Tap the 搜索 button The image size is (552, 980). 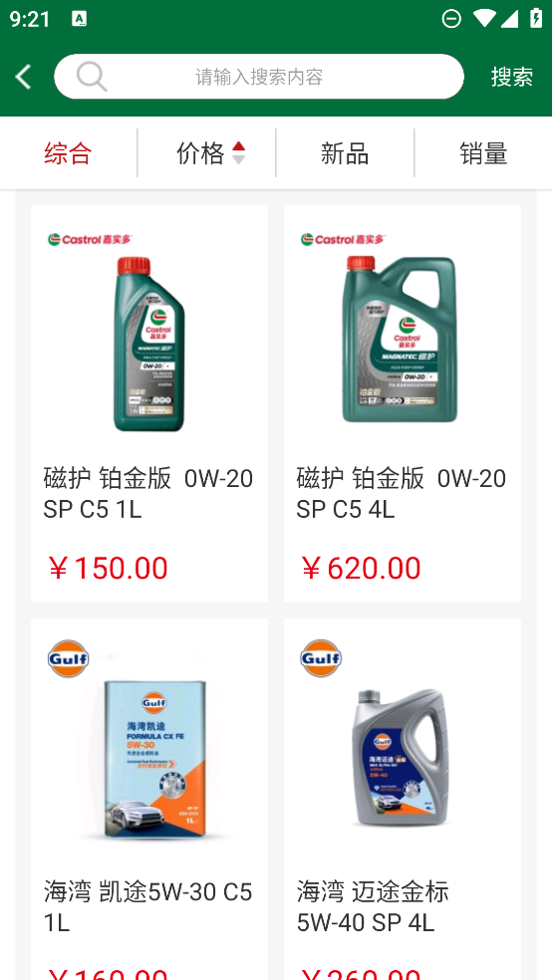tap(512, 77)
